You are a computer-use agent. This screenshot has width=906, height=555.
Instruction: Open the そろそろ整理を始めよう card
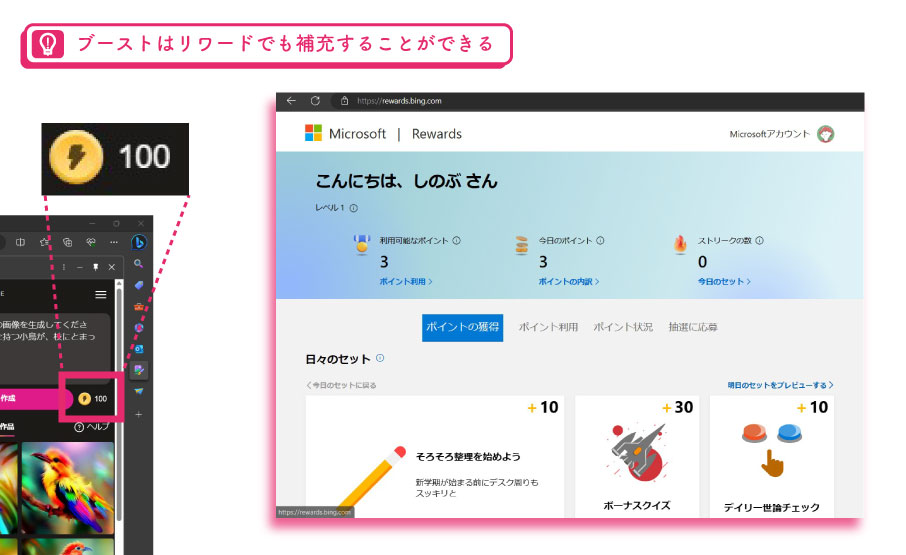435,456
